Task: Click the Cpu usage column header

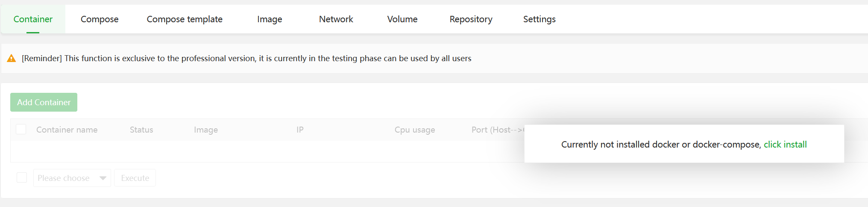Action: pyautogui.click(x=414, y=130)
